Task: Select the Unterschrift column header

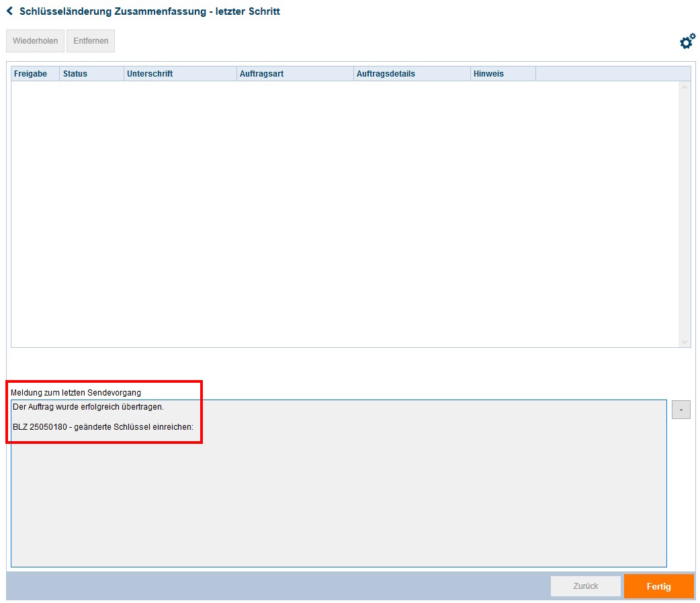Action: [x=150, y=74]
